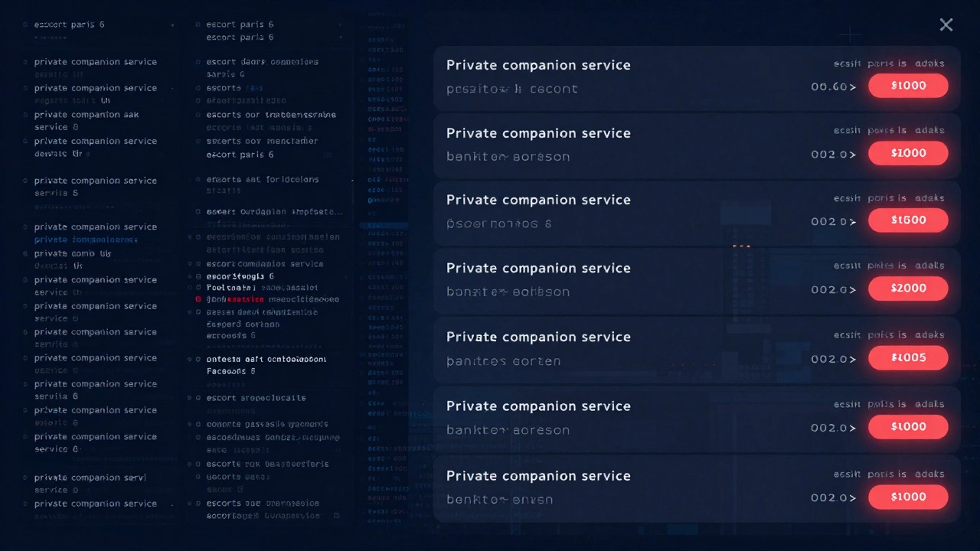Click the bullet icon beside "escort Steogls 6"

tap(198, 276)
